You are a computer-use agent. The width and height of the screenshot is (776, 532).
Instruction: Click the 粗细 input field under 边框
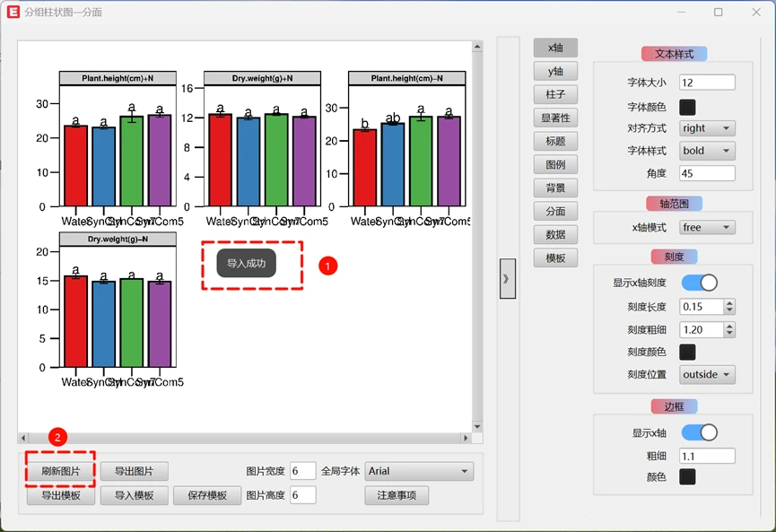707,456
